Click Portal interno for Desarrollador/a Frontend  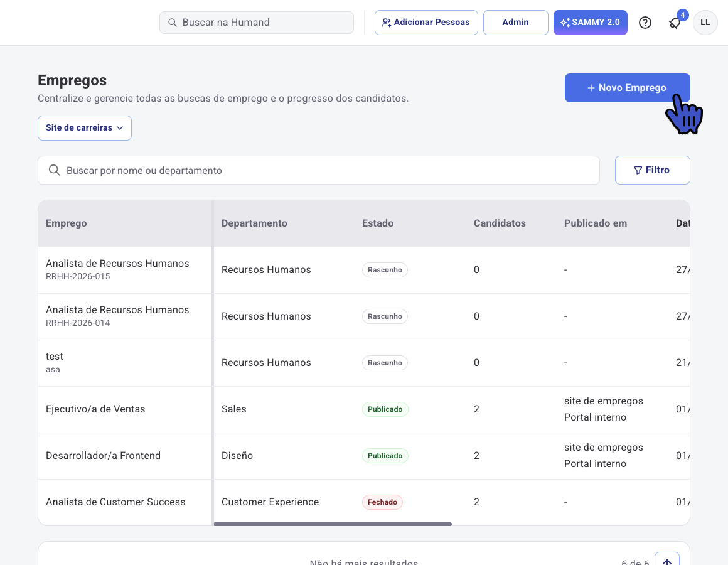tap(595, 464)
